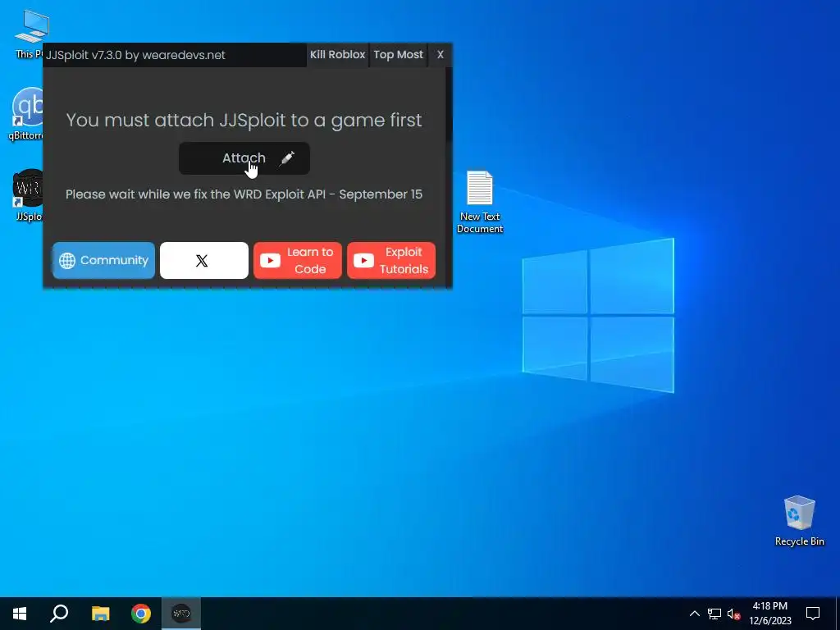The height and width of the screenshot is (630, 840).
Task: Select the JJSploit desktop shortcut
Action: point(29,195)
